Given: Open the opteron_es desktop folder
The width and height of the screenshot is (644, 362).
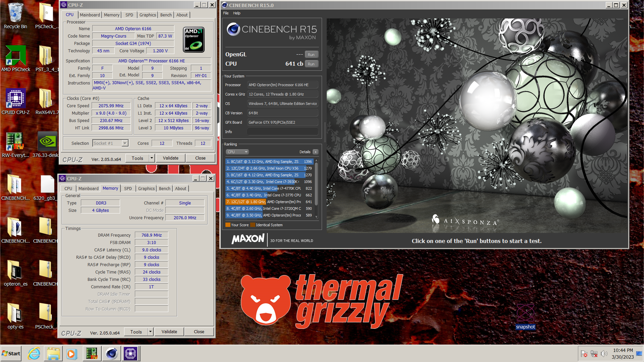Looking at the screenshot, I should 15,273.
